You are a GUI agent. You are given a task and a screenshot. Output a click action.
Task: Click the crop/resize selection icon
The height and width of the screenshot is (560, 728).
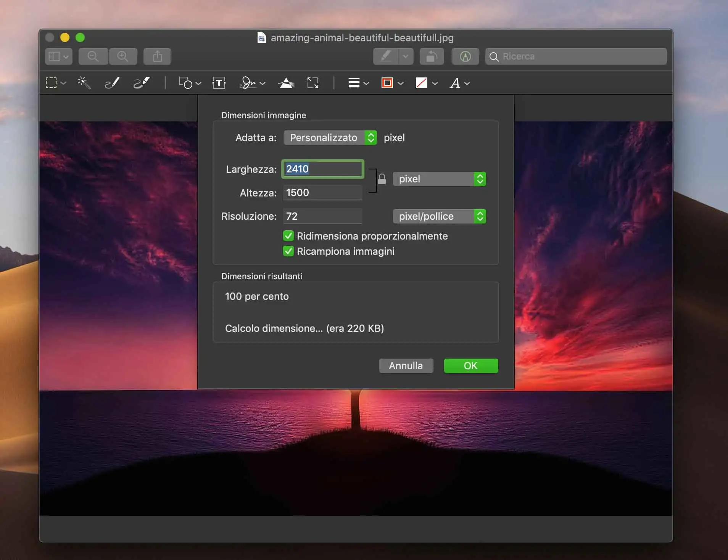pos(312,83)
